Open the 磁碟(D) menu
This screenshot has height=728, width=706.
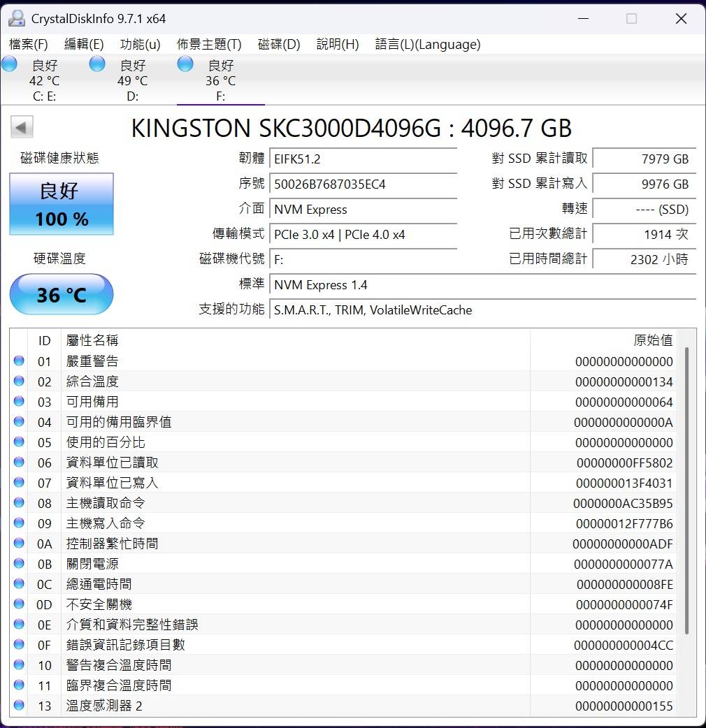[x=279, y=45]
